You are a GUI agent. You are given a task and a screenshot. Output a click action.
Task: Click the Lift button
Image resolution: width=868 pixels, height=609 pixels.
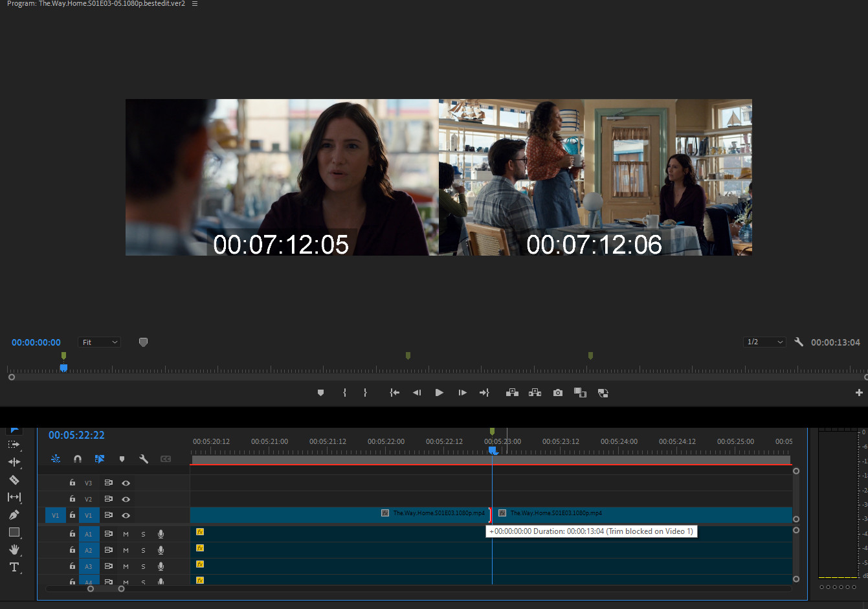point(512,393)
